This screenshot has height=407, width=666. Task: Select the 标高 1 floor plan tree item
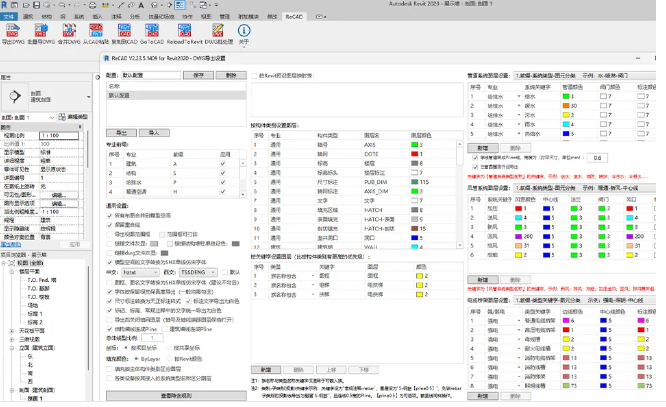click(x=35, y=314)
